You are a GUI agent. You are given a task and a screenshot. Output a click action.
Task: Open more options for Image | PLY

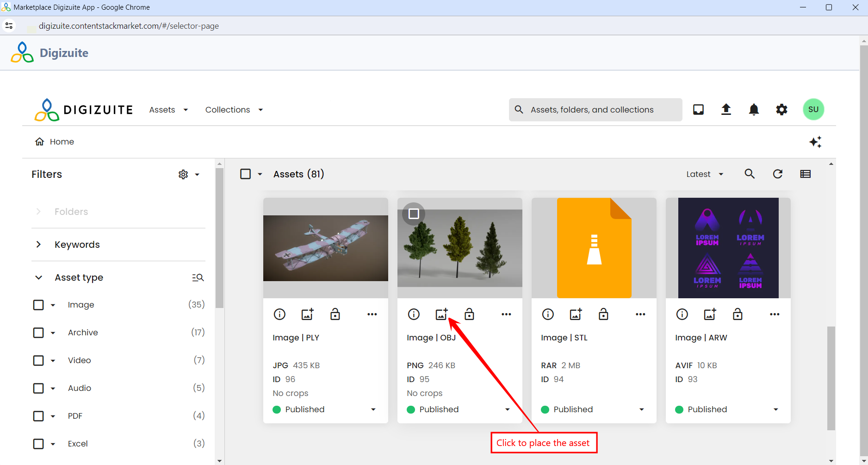[x=372, y=314]
